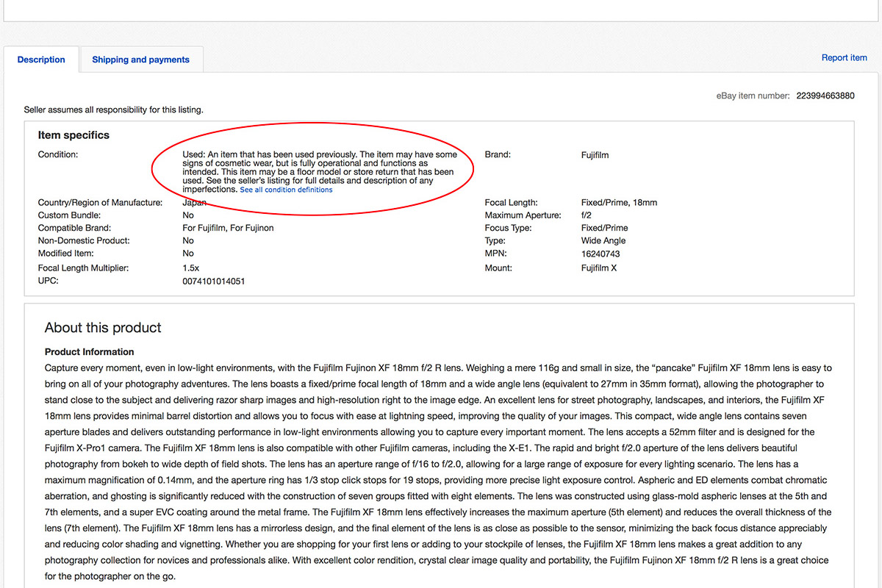Image resolution: width=882 pixels, height=588 pixels.
Task: Click the Report item link
Action: (x=844, y=57)
